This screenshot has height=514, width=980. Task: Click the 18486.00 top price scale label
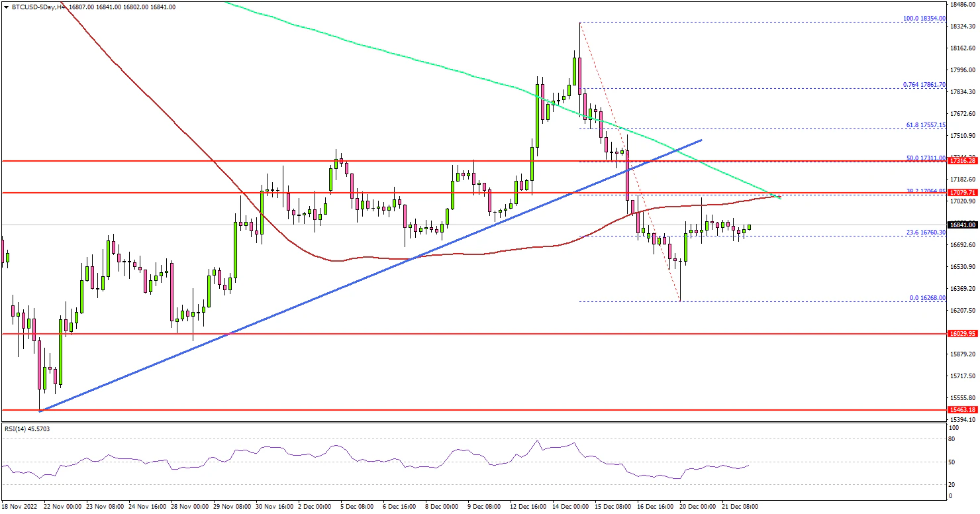961,4
